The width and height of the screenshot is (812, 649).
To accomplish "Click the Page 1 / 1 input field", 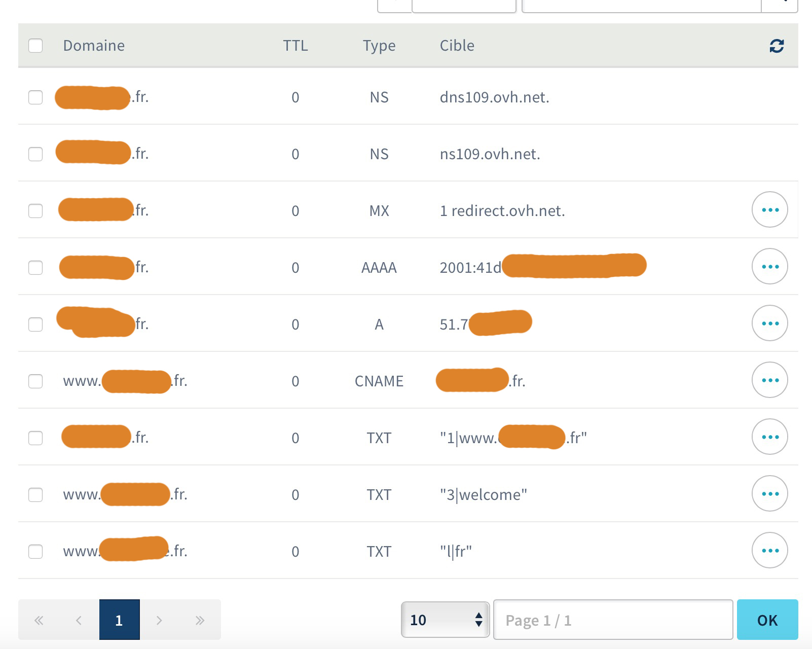I will click(612, 620).
